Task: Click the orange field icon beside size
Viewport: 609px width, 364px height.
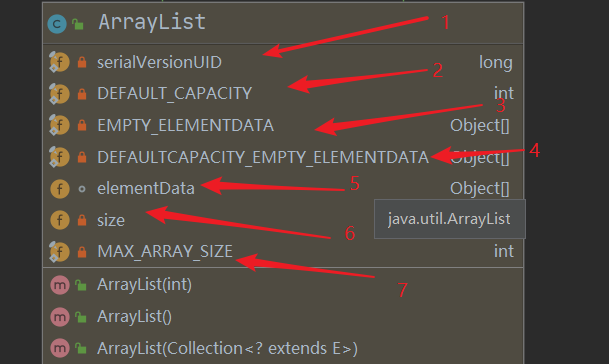Action: (60, 220)
